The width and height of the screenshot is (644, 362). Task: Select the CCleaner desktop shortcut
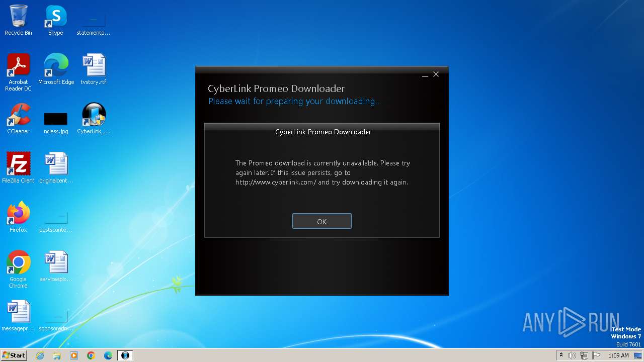[x=18, y=119]
